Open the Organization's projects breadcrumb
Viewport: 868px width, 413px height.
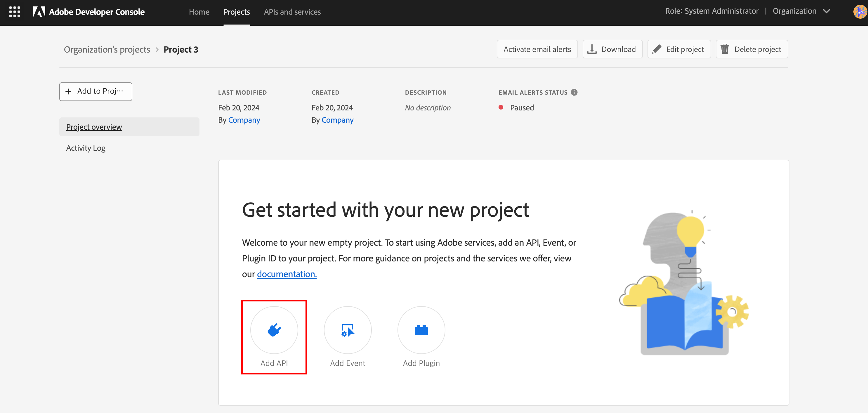[107, 49]
